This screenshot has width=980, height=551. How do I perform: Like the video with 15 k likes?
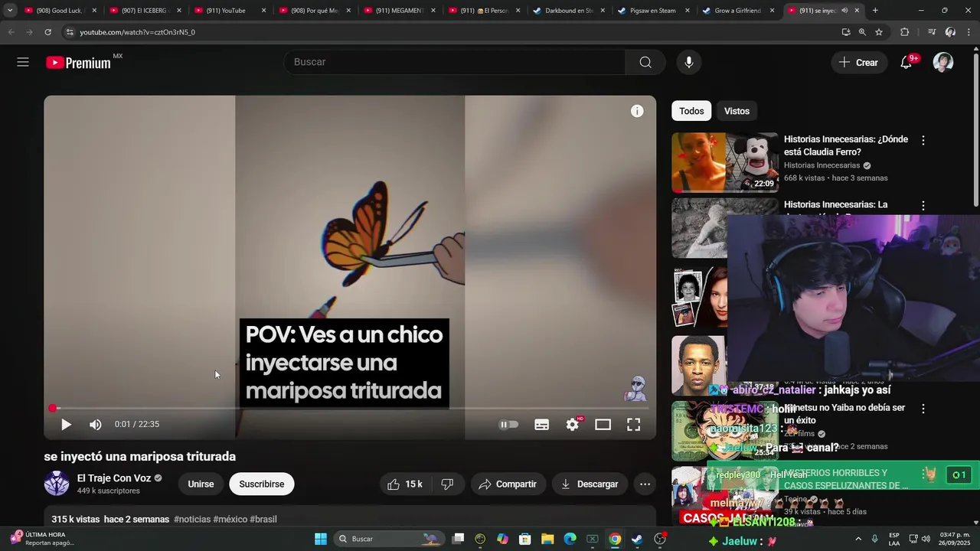coord(405,484)
